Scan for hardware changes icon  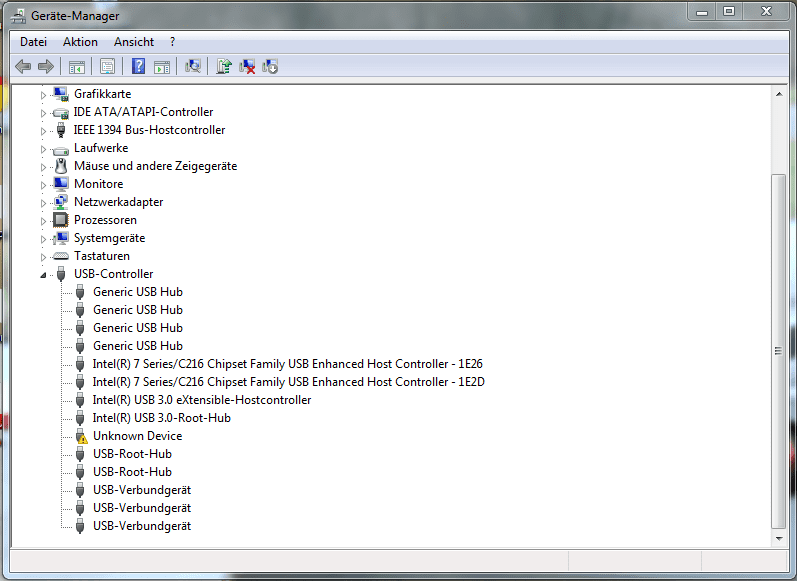coord(193,66)
